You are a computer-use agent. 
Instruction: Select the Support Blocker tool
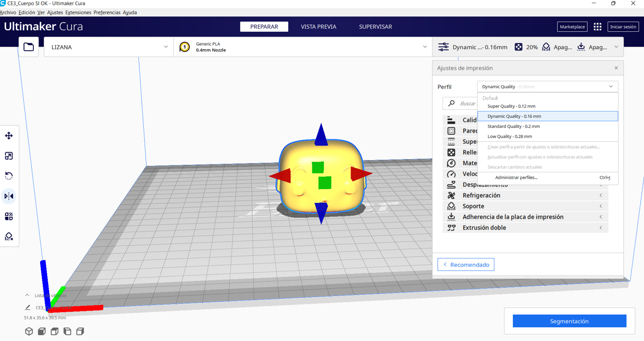pos(9,236)
